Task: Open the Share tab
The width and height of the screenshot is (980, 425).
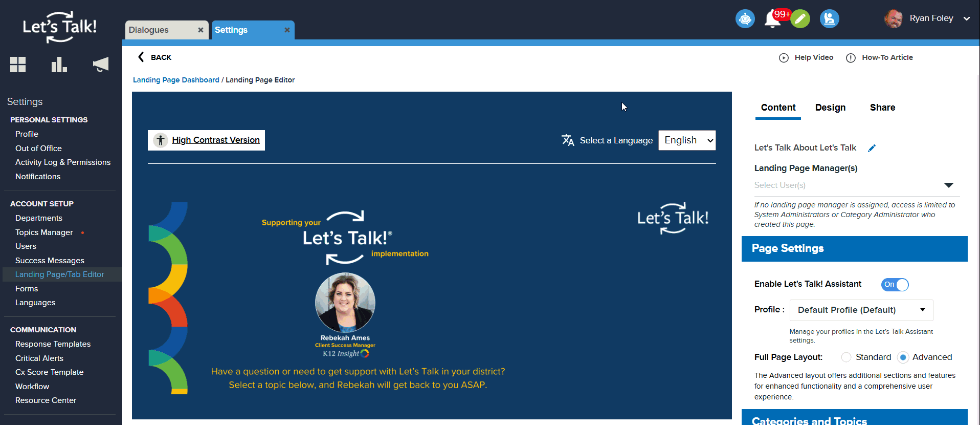Action: click(882, 108)
